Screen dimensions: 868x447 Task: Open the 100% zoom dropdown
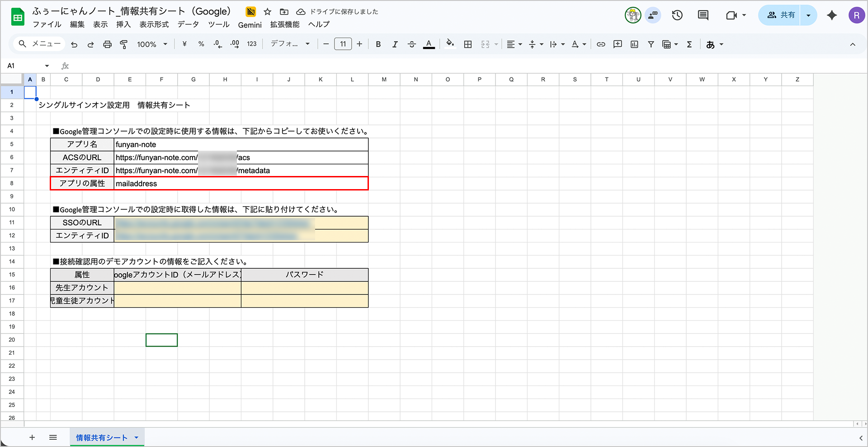click(152, 44)
